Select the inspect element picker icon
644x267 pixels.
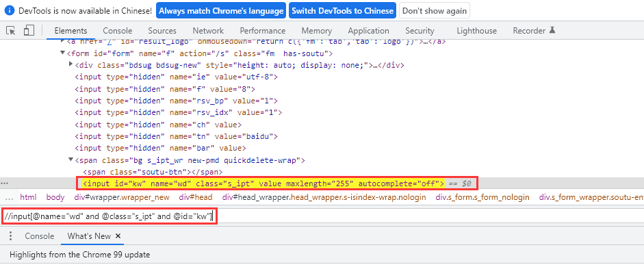[11, 30]
